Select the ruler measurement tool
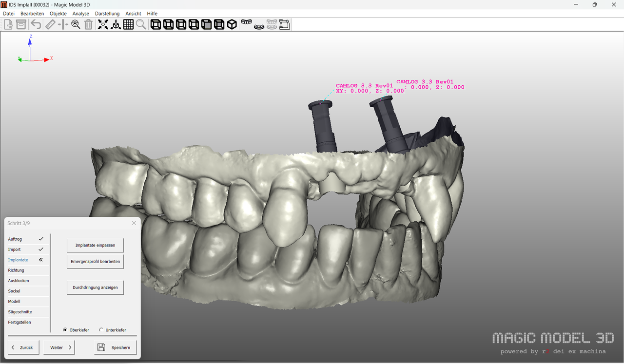Image resolution: width=624 pixels, height=364 pixels. click(50, 24)
